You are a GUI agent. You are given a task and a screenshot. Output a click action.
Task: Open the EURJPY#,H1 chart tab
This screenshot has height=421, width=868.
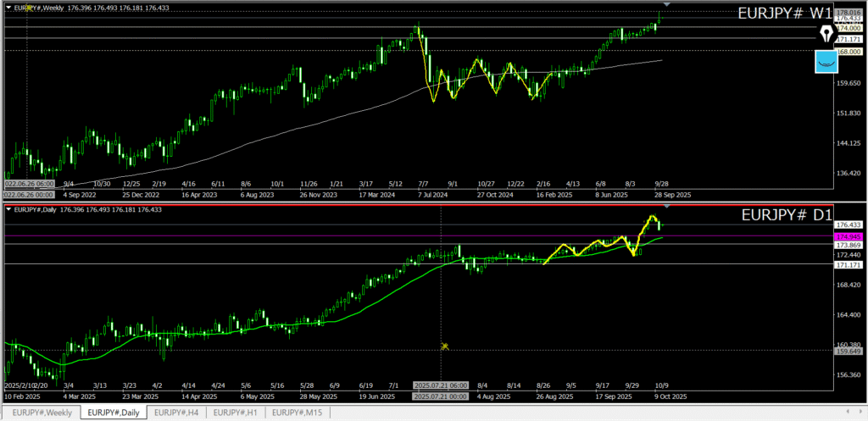pyautogui.click(x=236, y=413)
